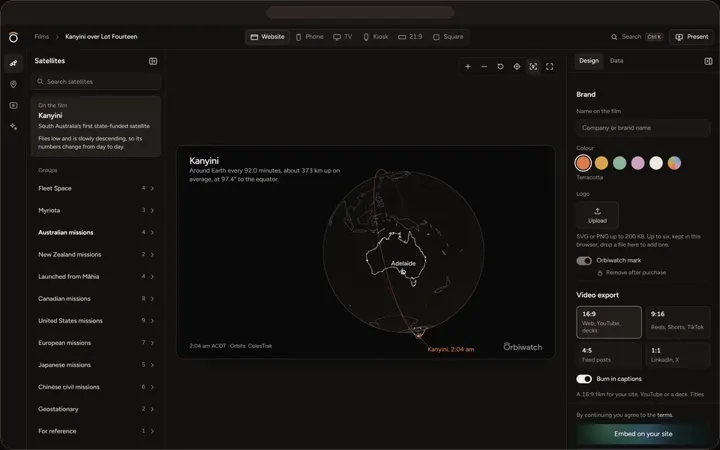Expand the For reference group
Viewport: 720px width, 450px height.
(96, 431)
